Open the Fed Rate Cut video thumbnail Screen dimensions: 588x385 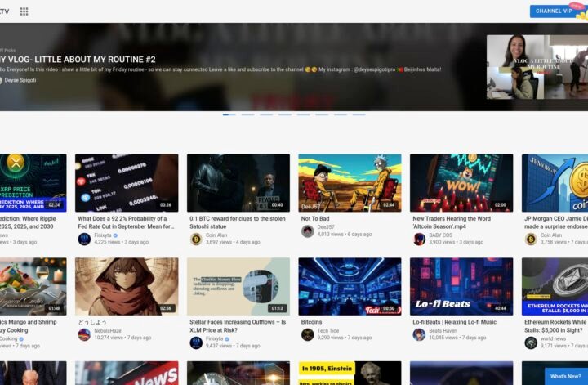(x=127, y=183)
